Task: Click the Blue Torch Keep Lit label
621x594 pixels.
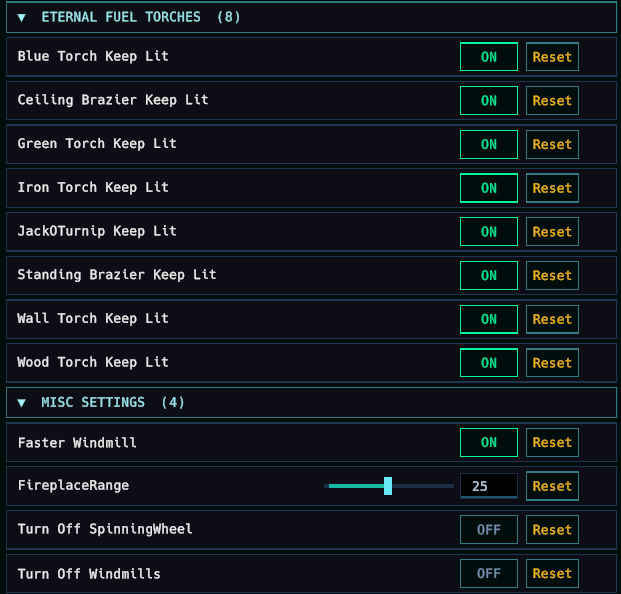Action: pos(93,56)
